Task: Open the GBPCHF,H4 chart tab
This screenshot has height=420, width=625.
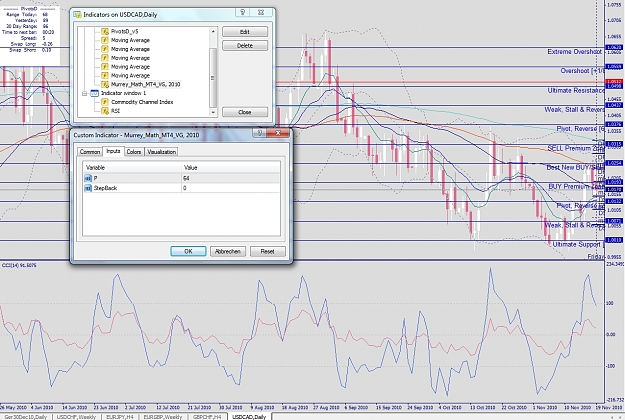Action: [x=207, y=417]
